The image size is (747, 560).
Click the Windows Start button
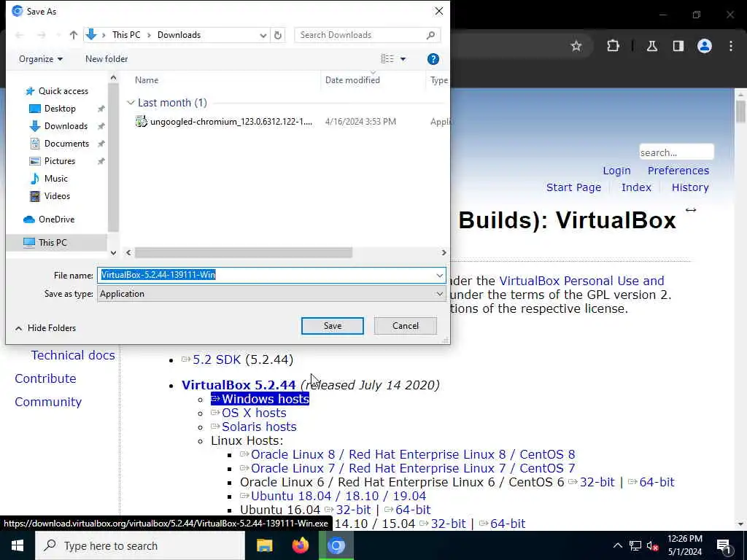pyautogui.click(x=18, y=545)
